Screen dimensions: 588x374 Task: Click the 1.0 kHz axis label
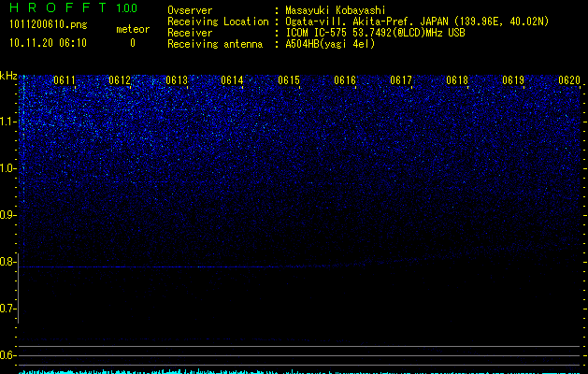(x=7, y=168)
